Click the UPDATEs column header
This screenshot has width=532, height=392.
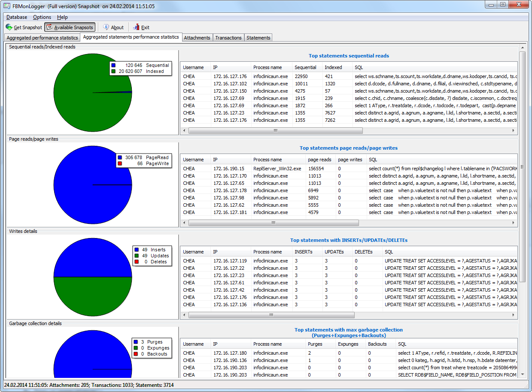coord(337,252)
